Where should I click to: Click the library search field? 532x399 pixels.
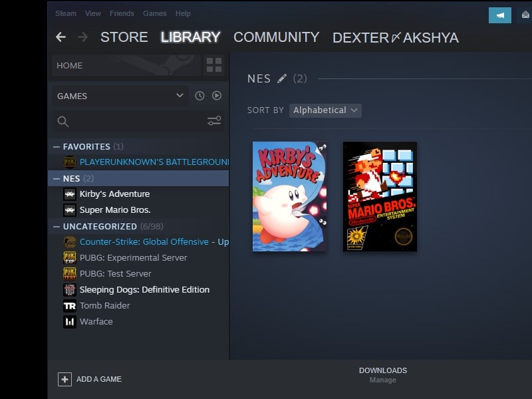click(138, 121)
